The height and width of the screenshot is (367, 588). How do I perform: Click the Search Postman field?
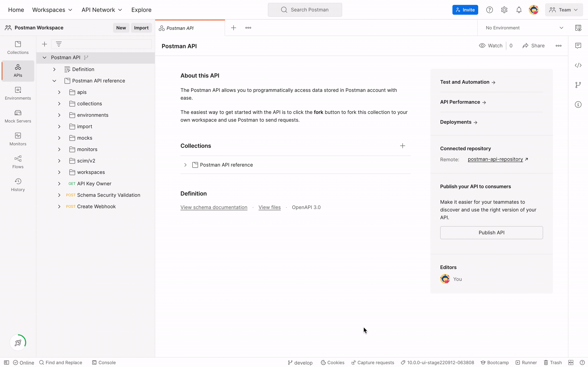pos(305,10)
